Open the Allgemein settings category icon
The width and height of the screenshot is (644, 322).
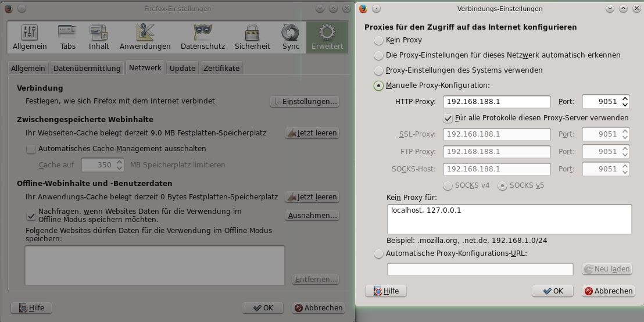[30, 37]
